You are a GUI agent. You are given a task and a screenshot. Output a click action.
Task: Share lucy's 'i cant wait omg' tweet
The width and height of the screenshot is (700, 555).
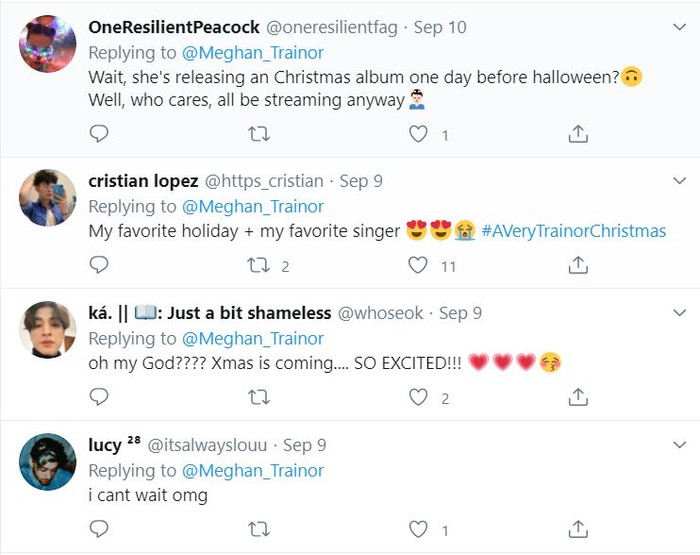tap(578, 529)
